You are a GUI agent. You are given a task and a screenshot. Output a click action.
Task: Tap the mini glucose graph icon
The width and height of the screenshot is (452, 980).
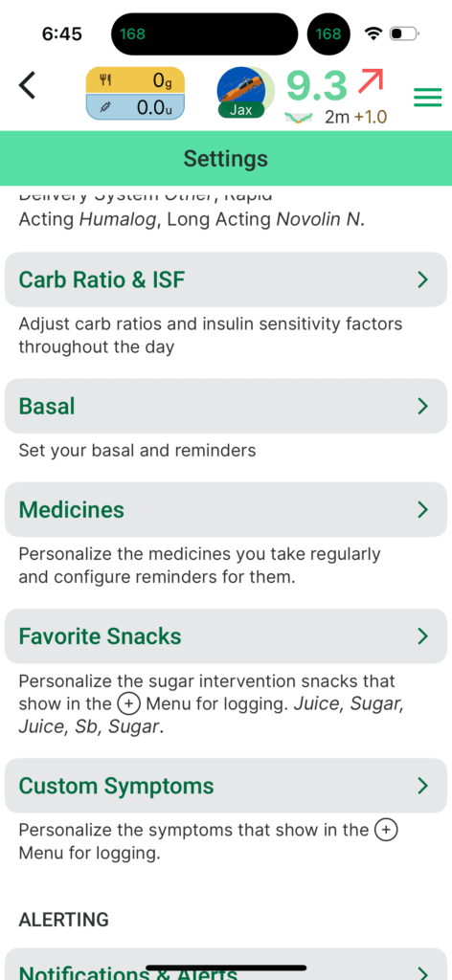tap(298, 117)
